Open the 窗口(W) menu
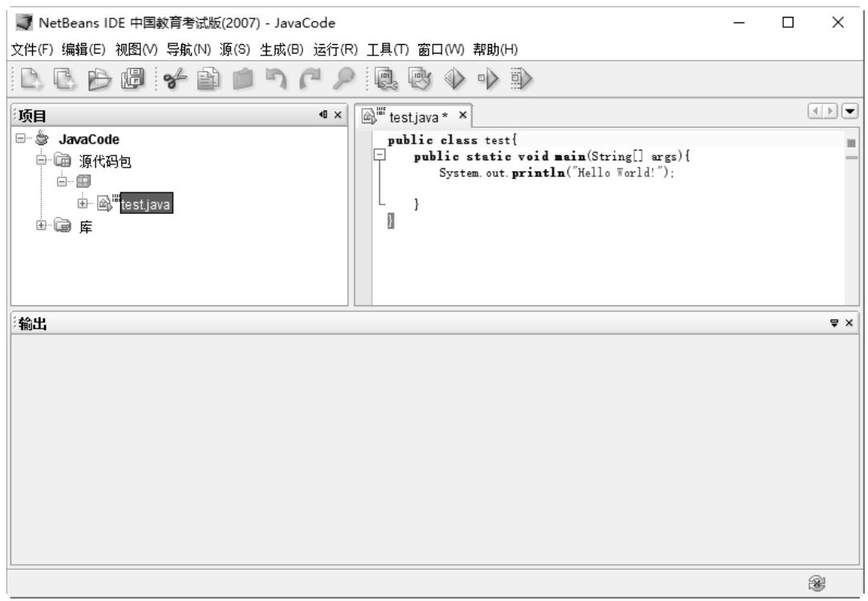Image resolution: width=868 pixels, height=601 pixels. 441,50
